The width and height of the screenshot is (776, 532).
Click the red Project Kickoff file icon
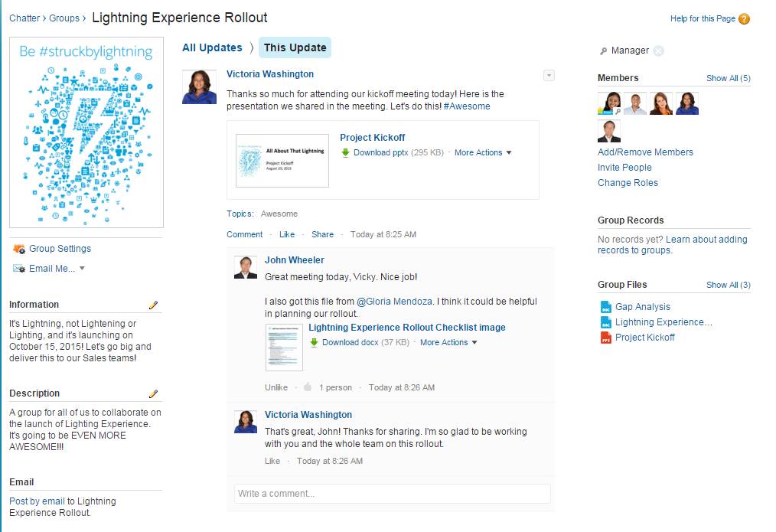coord(606,338)
